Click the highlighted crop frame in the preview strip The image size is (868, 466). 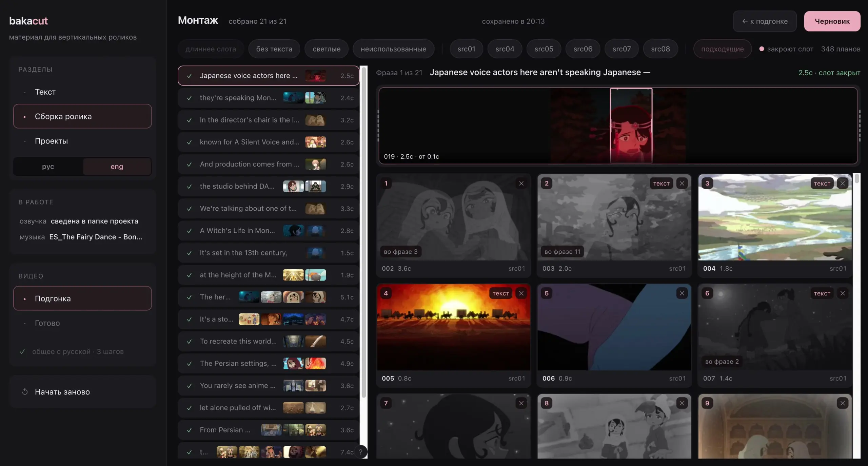pos(631,125)
